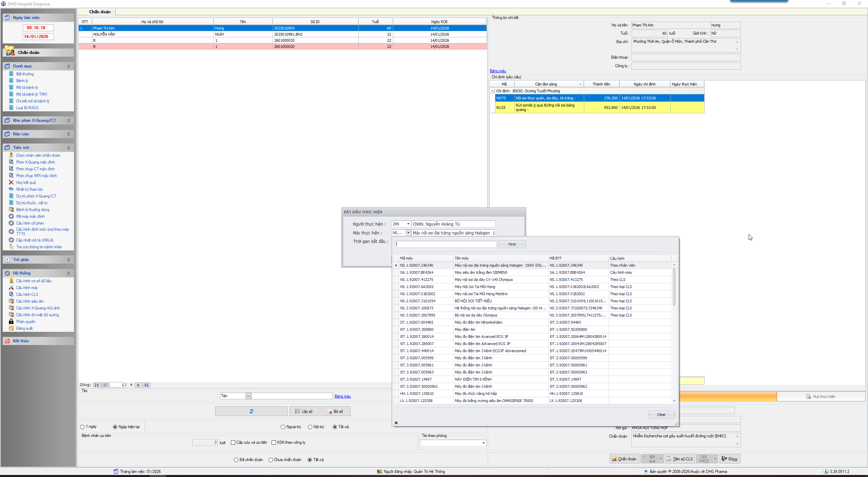Open Phân quyền lock icon item

[x=11, y=322]
